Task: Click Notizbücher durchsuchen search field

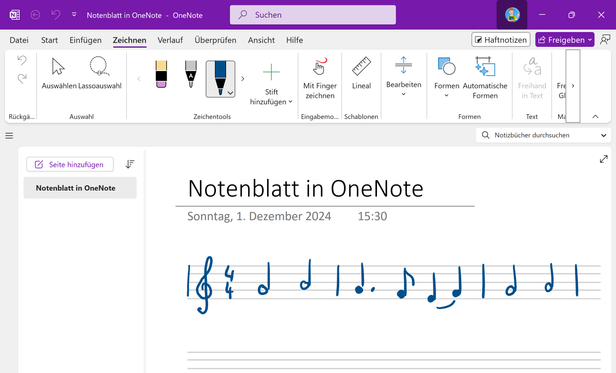Action: pyautogui.click(x=538, y=135)
